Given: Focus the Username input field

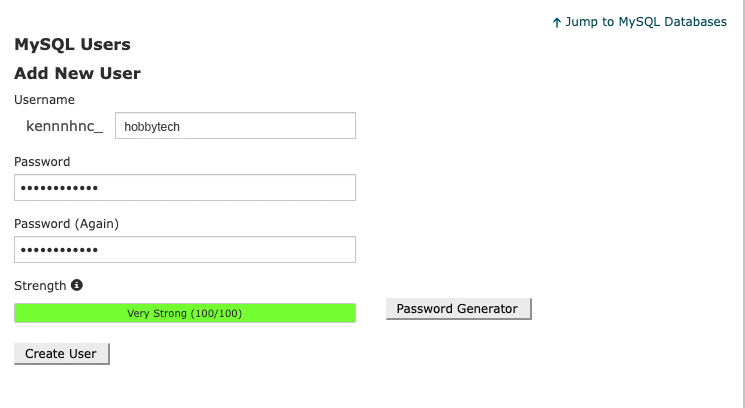Looking at the screenshot, I should pos(236,126).
